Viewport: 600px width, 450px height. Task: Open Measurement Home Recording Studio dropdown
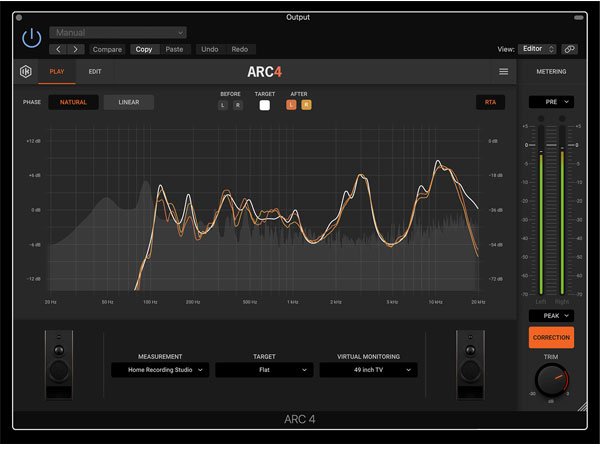160,370
